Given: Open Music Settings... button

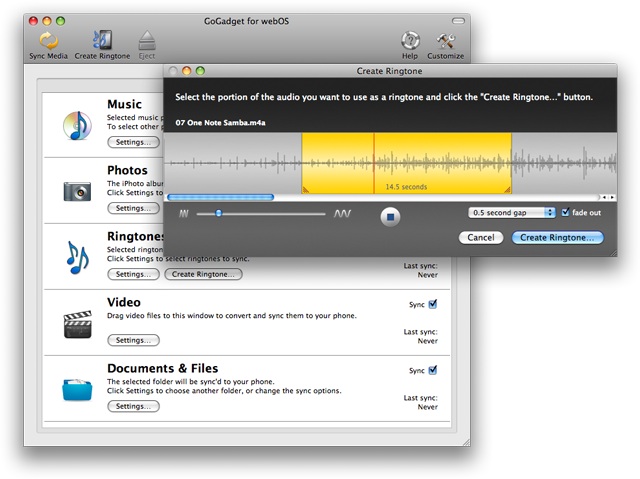Looking at the screenshot, I should tap(133, 142).
